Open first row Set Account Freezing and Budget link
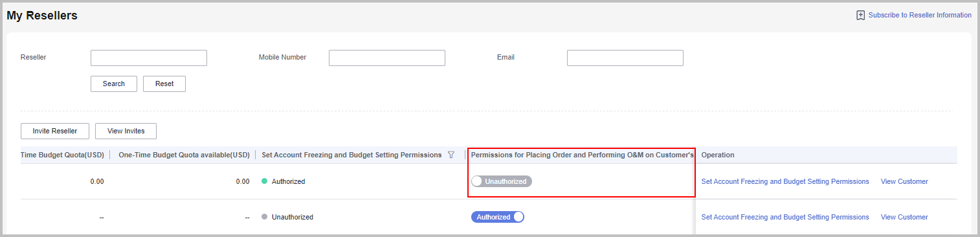The height and width of the screenshot is (237, 980). point(785,181)
